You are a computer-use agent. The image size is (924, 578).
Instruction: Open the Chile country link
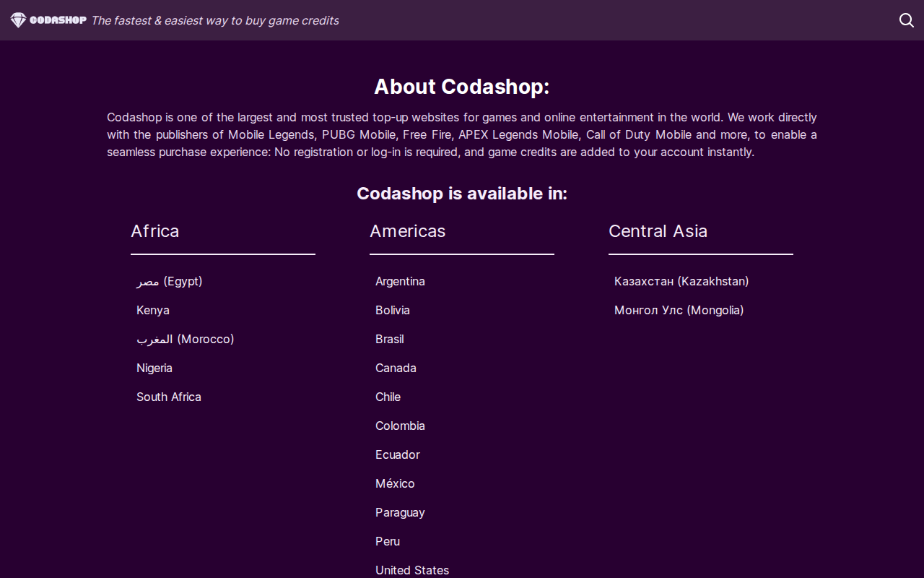388,397
